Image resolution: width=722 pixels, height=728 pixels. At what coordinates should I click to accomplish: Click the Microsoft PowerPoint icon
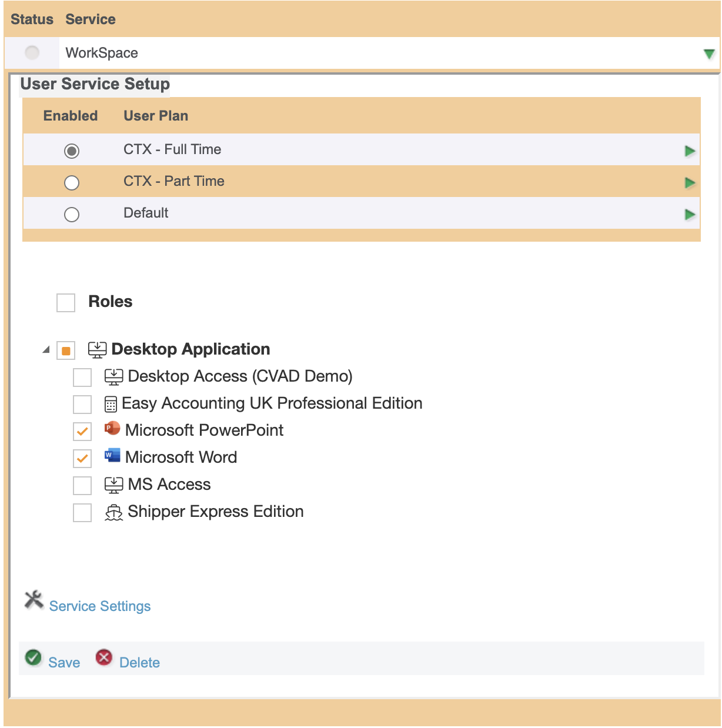pos(112,429)
